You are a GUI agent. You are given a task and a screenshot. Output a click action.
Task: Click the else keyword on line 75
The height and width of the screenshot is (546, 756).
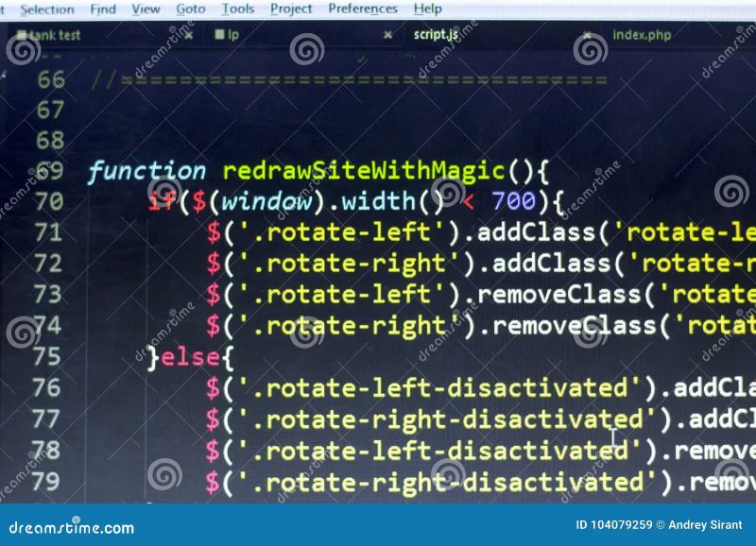tap(192, 356)
